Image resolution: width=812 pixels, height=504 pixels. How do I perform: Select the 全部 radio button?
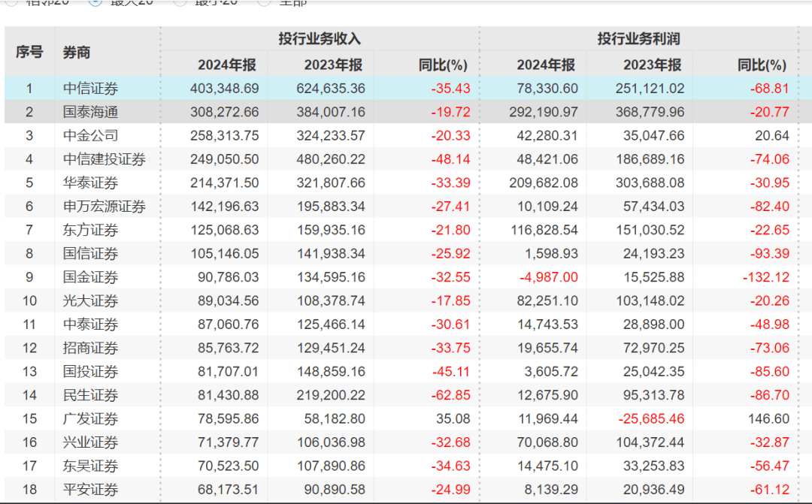[x=265, y=3]
